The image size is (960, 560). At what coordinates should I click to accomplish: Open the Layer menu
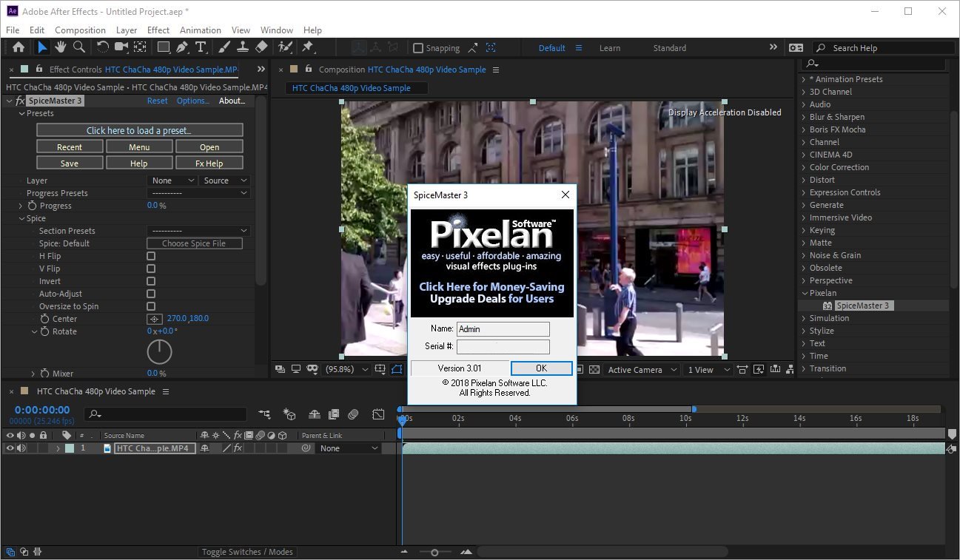pyautogui.click(x=127, y=30)
